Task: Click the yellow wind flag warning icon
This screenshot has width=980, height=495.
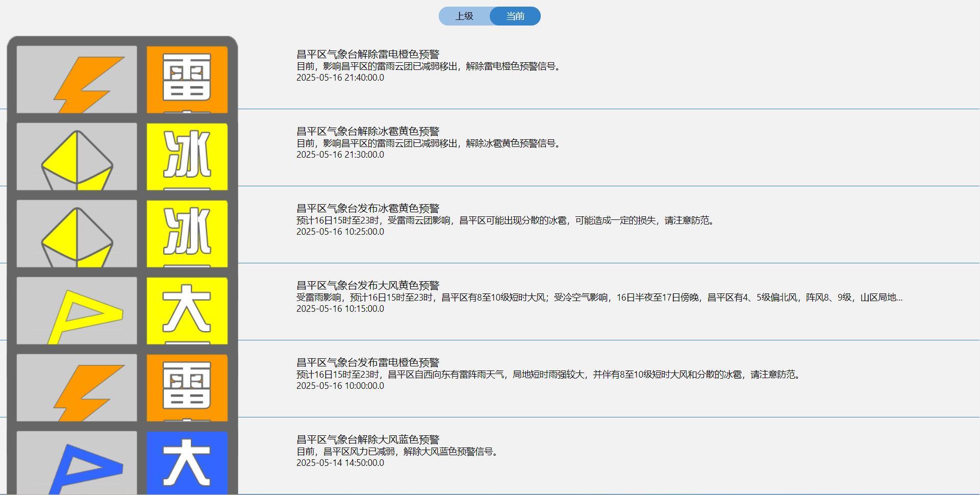Action: coord(76,310)
